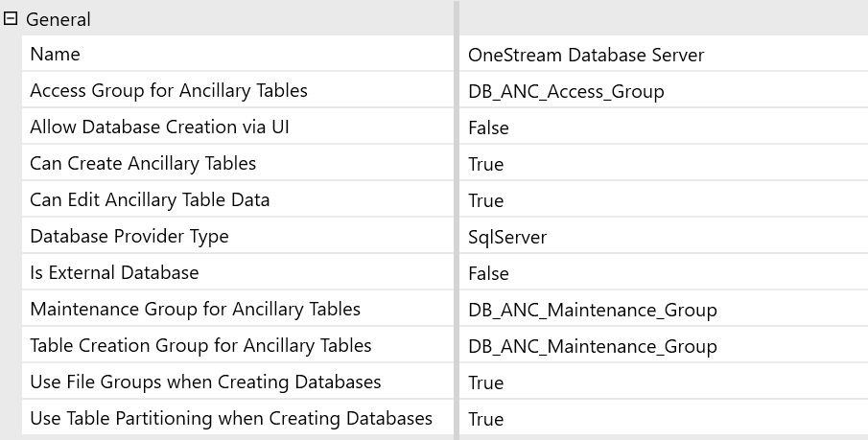Toggle Can Edit Ancillary Table Data value
Screen dimensions: 868x440
pos(664,199)
